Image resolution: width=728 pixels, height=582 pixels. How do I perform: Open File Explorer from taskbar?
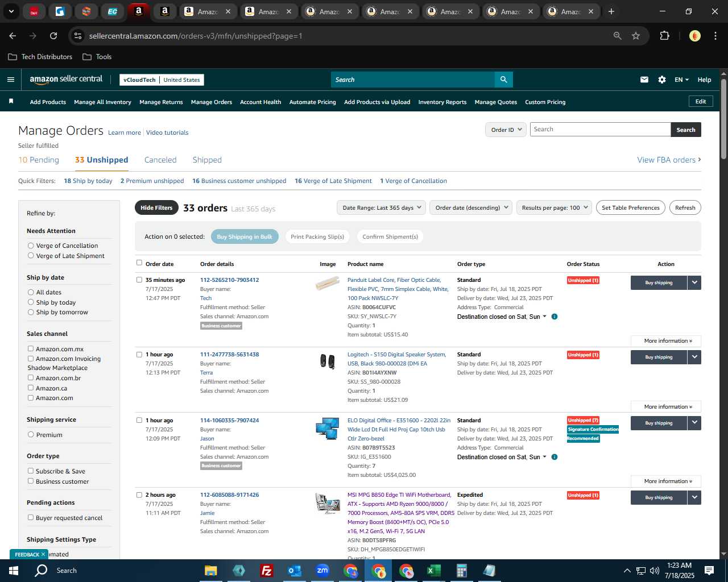(211, 571)
